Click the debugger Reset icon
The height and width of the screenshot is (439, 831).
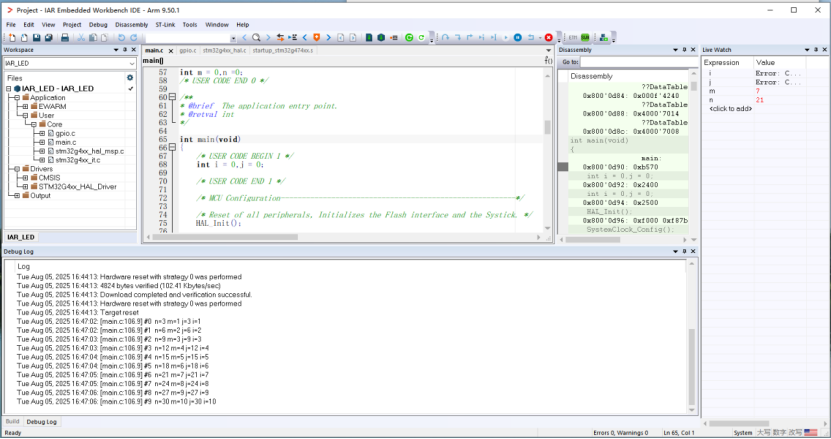(x=531, y=38)
